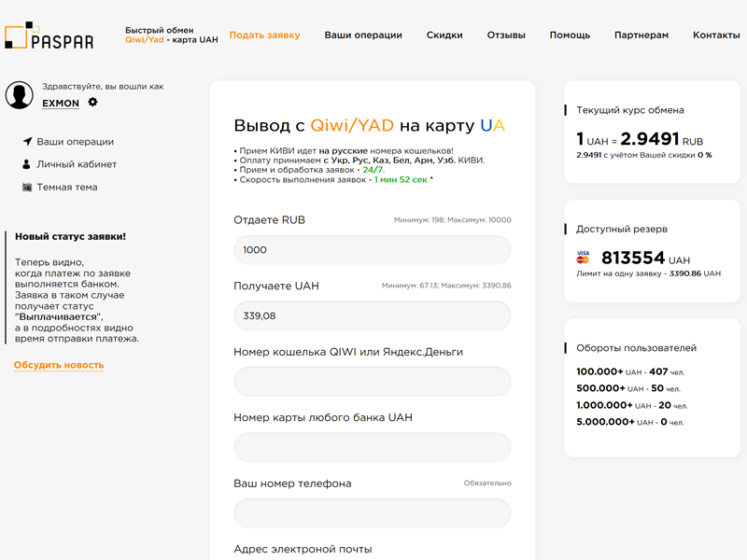This screenshot has width=747, height=560.
Task: Click the reserve amount 813554 UAH
Action: click(x=645, y=259)
